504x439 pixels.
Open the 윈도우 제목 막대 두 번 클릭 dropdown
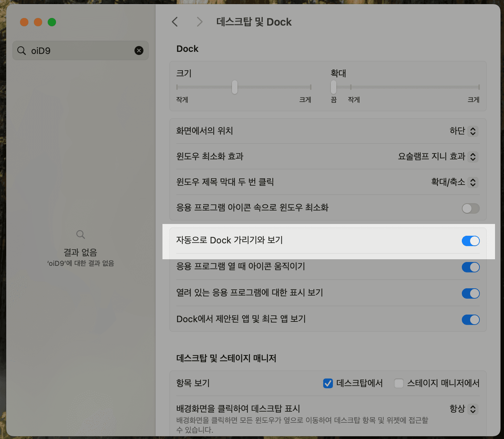473,182
